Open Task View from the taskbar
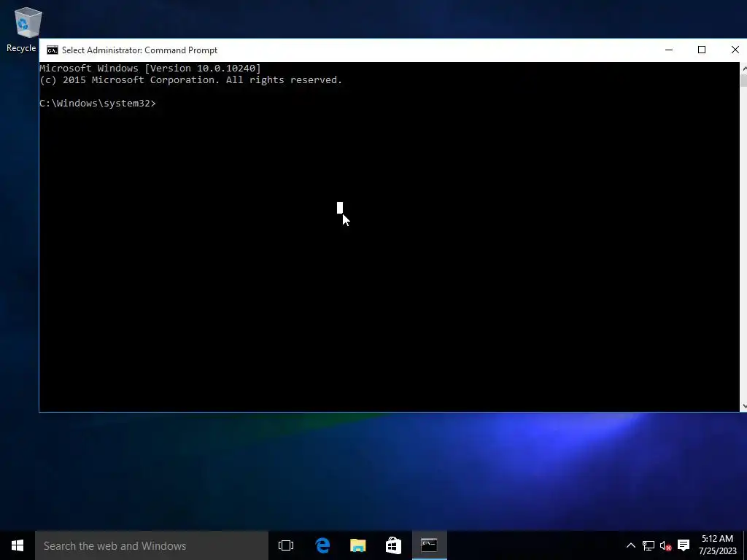Viewport: 747px width, 560px height. pyautogui.click(x=286, y=545)
